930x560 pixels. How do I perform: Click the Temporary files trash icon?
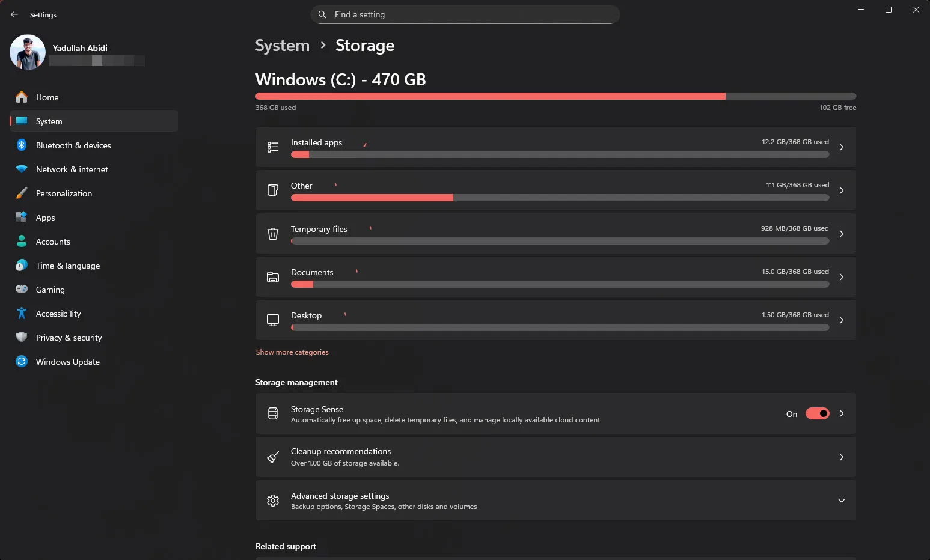273,234
